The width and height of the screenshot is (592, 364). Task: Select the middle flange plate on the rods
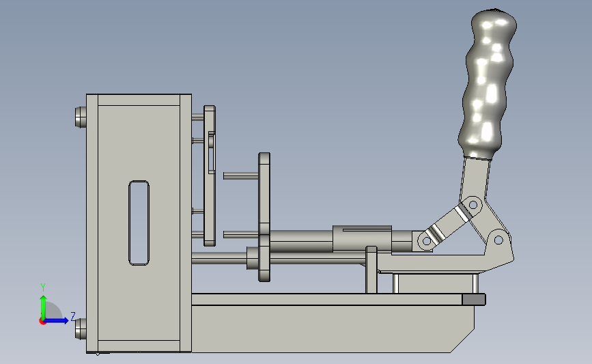click(264, 217)
